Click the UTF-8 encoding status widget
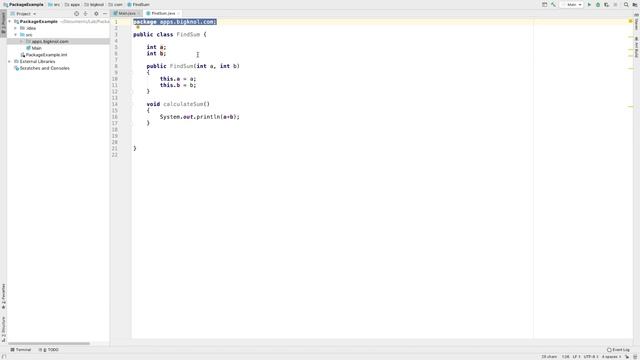The image size is (640, 360). pyautogui.click(x=591, y=357)
